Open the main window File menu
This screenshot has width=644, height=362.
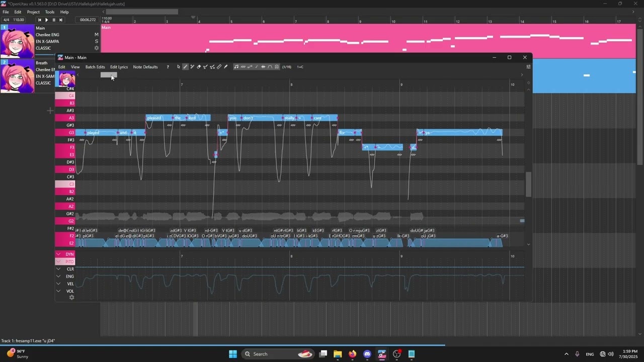pyautogui.click(x=6, y=12)
